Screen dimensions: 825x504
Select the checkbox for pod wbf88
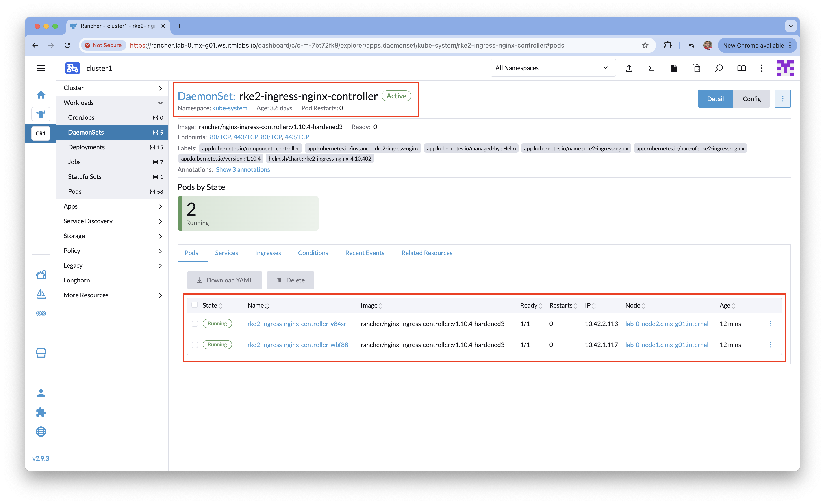[195, 345]
